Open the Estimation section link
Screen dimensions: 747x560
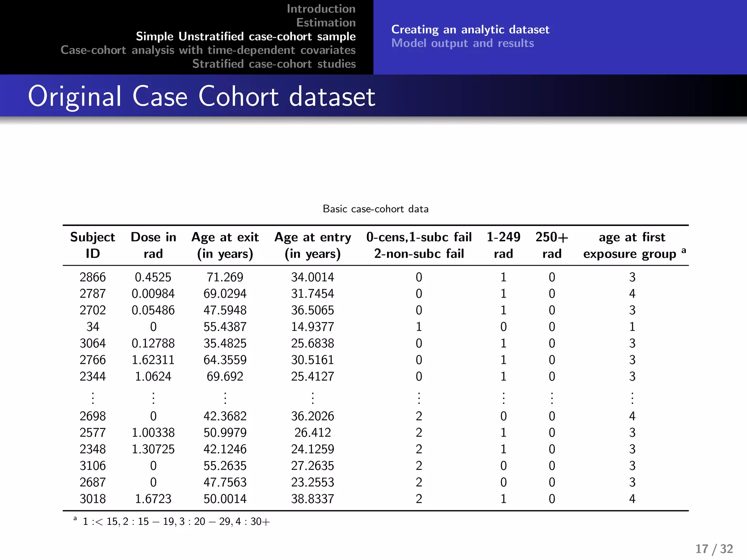326,23
